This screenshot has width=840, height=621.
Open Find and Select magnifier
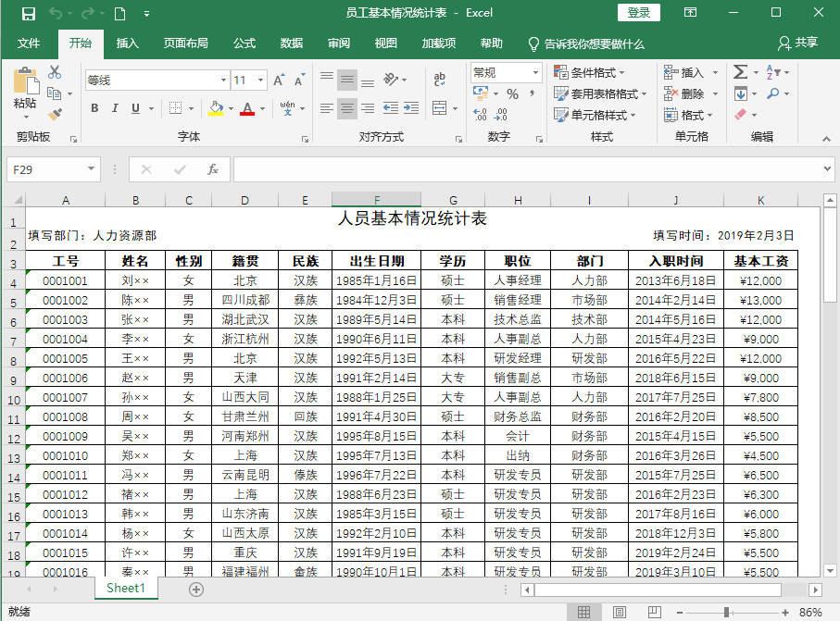point(773,93)
